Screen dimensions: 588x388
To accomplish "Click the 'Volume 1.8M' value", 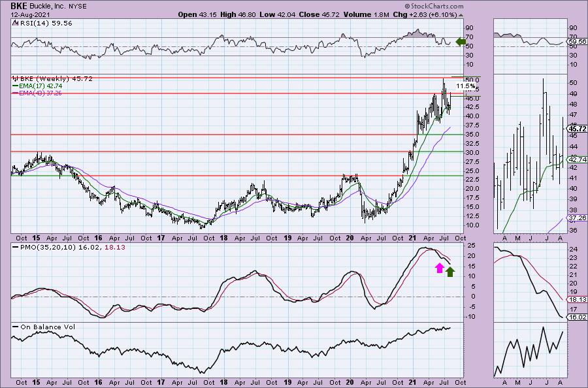I will point(366,14).
